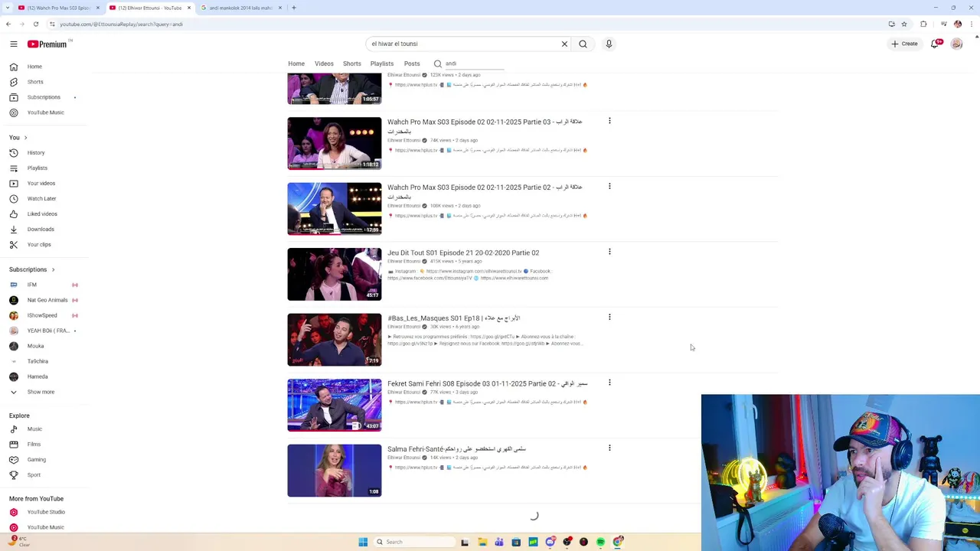Open Jeu Dit Tout S01 Episode 21 title
This screenshot has width=980, height=551.
(x=463, y=253)
